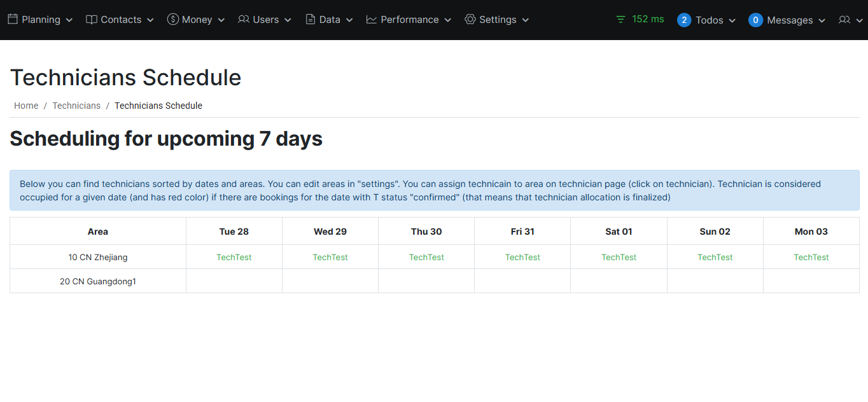Open the Performance menu

point(409,20)
